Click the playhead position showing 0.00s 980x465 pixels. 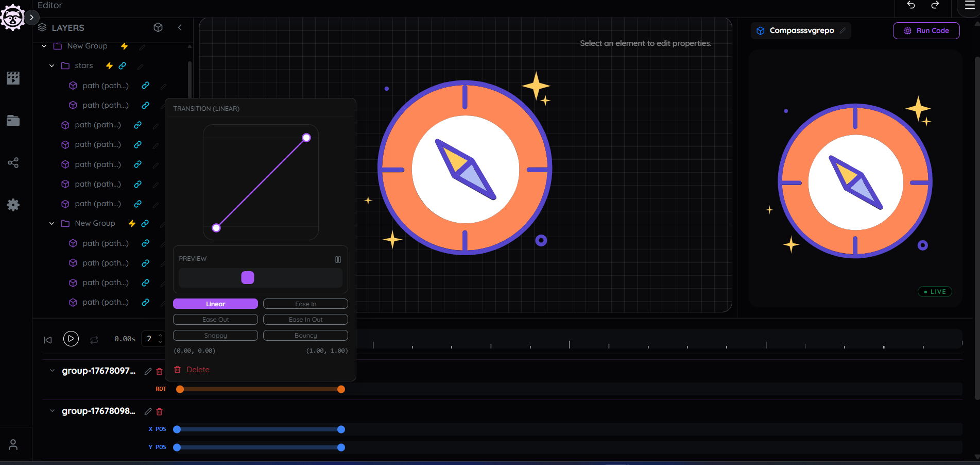pos(124,339)
